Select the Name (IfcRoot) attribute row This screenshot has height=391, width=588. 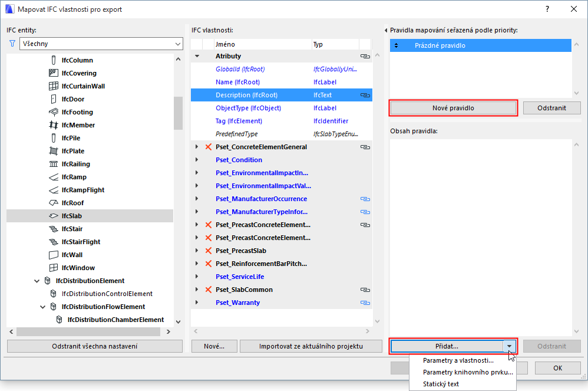pos(281,82)
